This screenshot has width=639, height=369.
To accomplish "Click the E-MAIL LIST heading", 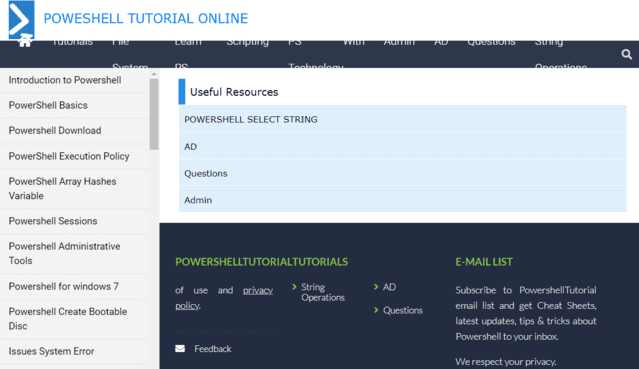I will tap(484, 262).
